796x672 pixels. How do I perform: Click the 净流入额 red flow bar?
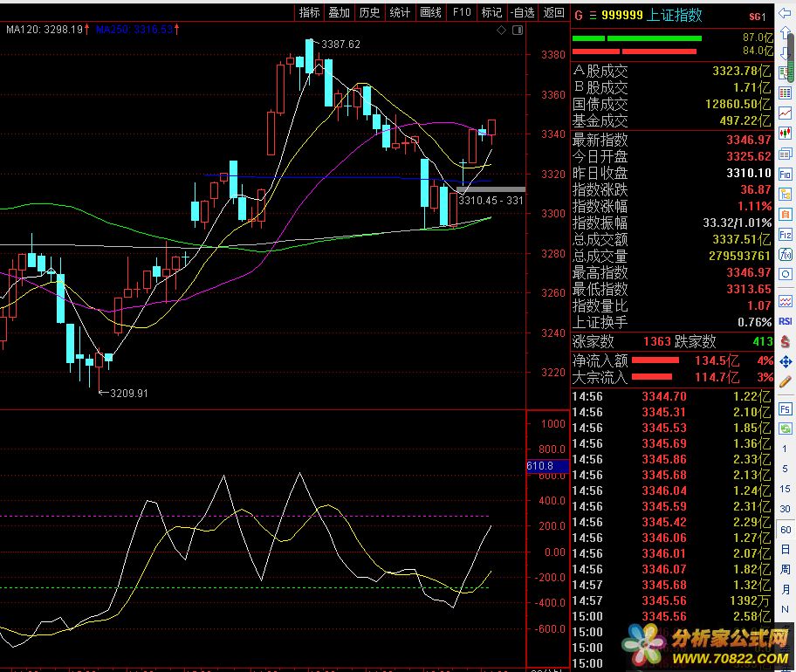point(655,360)
